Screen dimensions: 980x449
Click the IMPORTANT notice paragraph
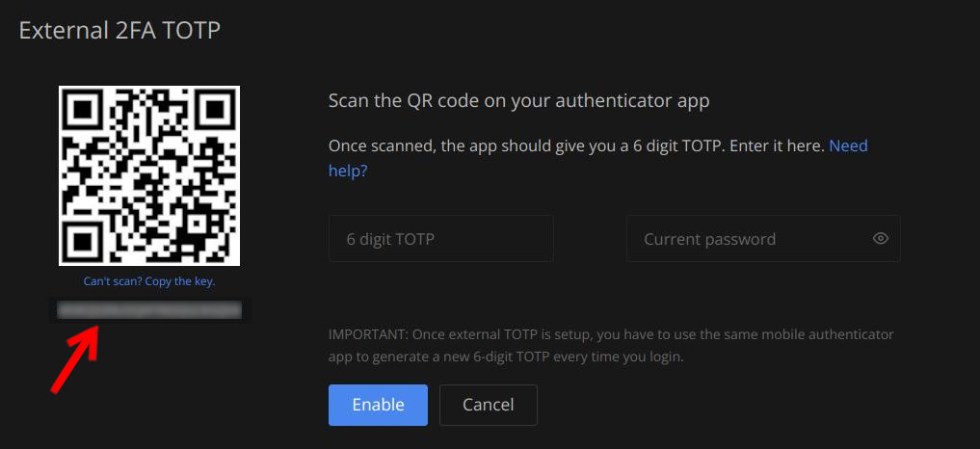(611, 346)
